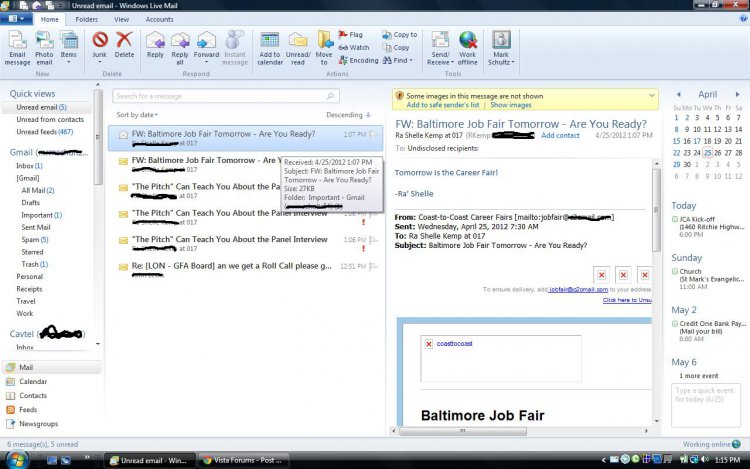
Task: Click Send/Receive in Tools
Action: pos(440,48)
